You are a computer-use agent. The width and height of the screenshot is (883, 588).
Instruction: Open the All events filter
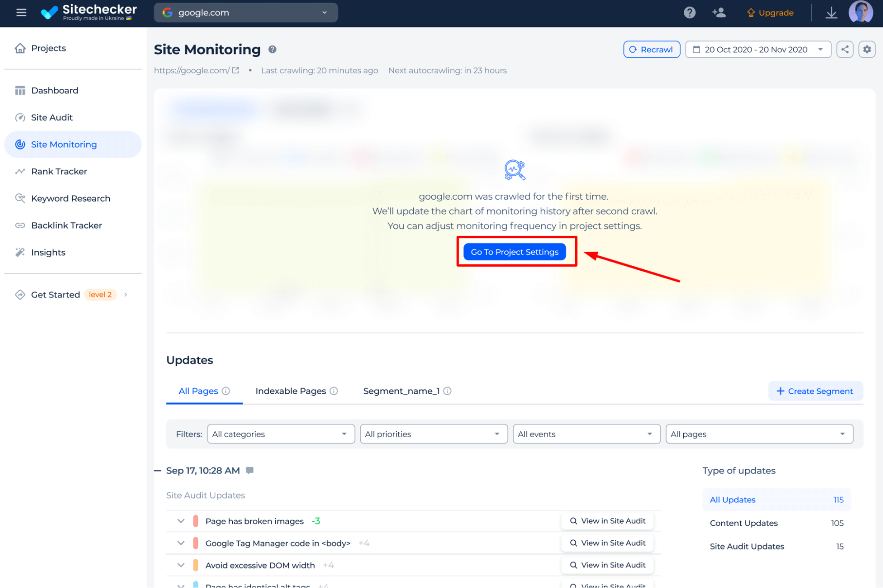point(587,434)
